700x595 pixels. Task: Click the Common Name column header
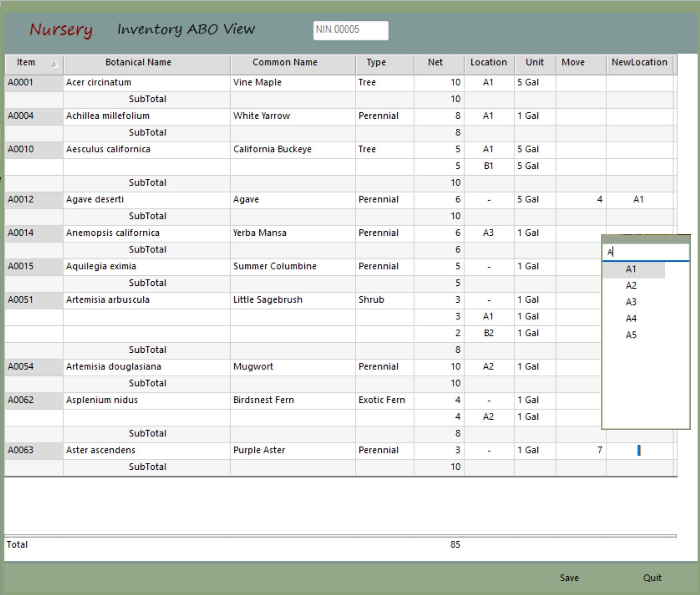pyautogui.click(x=285, y=63)
